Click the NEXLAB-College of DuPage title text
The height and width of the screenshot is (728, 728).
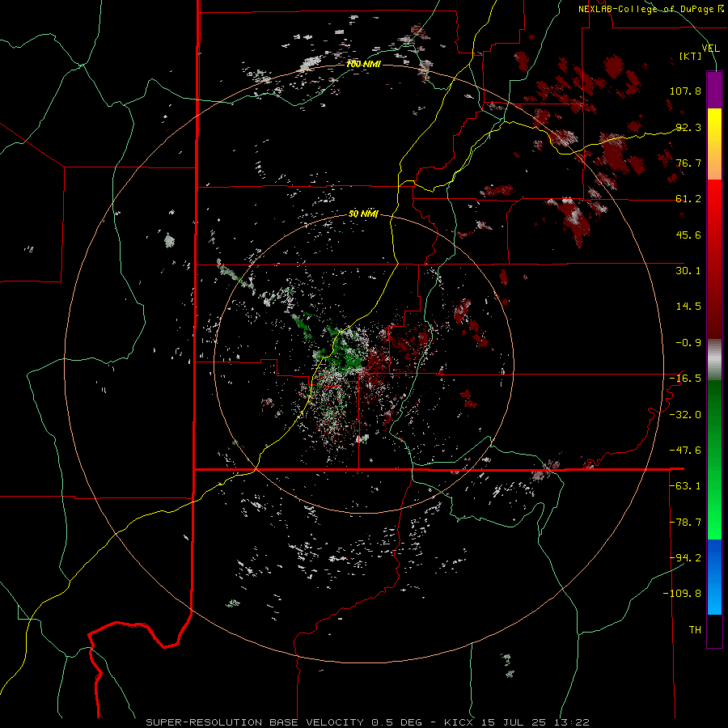click(650, 9)
